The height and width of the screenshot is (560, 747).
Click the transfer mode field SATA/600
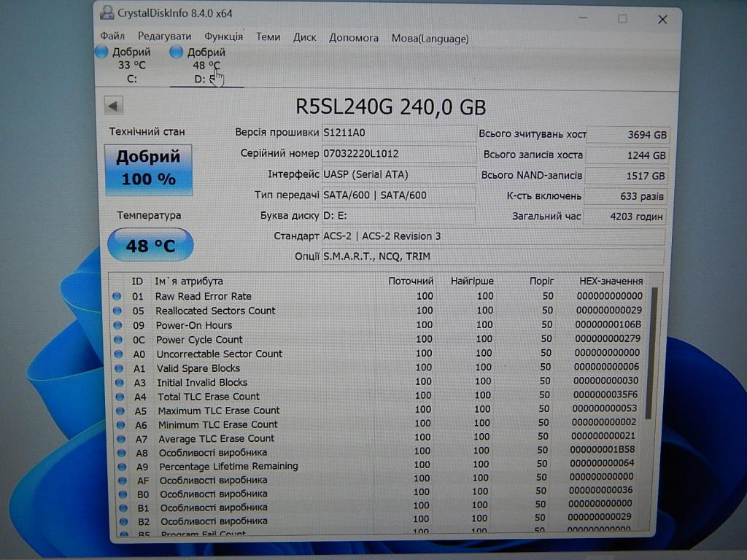398,195
